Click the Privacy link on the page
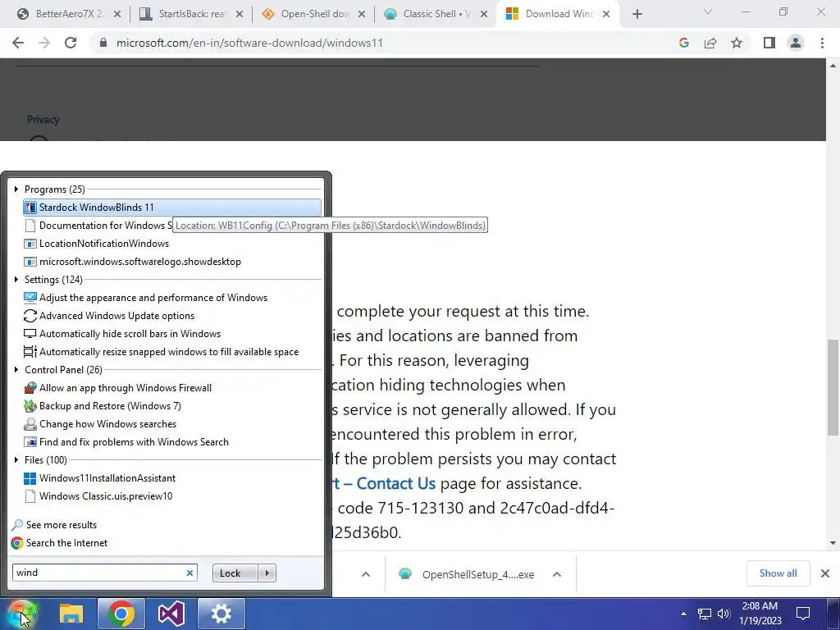 coord(43,120)
